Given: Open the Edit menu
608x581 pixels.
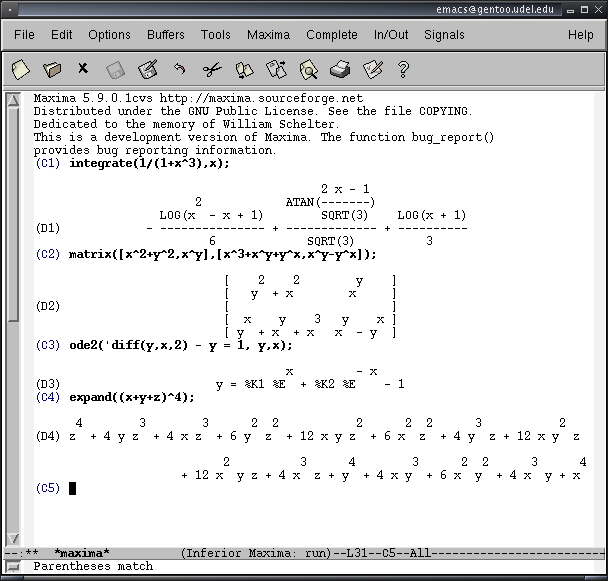Looking at the screenshot, I should coord(62,35).
